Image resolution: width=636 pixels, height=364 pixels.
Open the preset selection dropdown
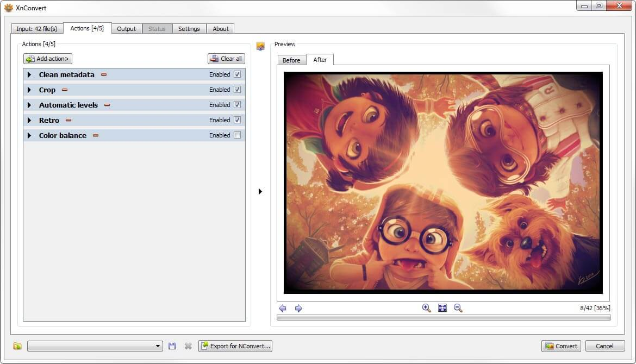[158, 346]
